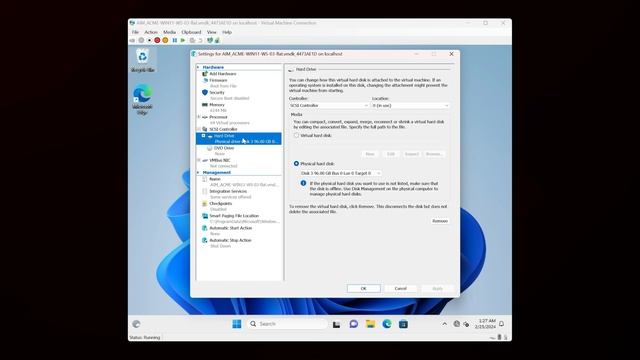Send Ctrl+Alt+Delete from the VM toolbar
The width and height of the screenshot is (640, 360).
pos(132,40)
